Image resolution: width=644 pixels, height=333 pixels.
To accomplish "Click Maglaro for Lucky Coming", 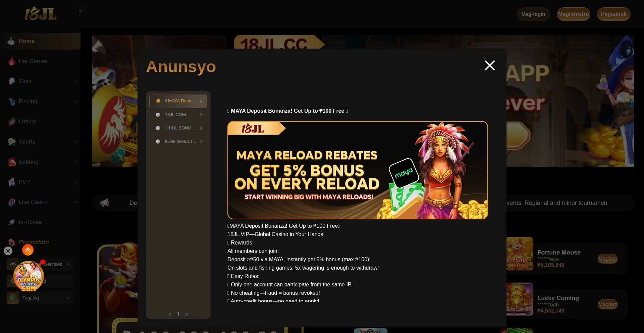I will tap(608, 304).
